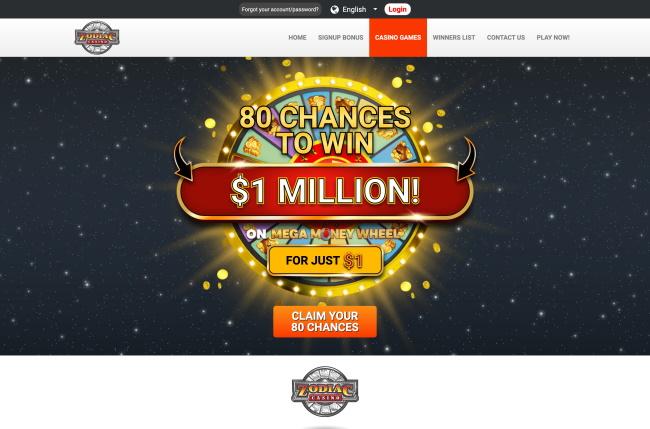View the WINNERS LIST page
The height and width of the screenshot is (429, 650).
[x=454, y=37]
